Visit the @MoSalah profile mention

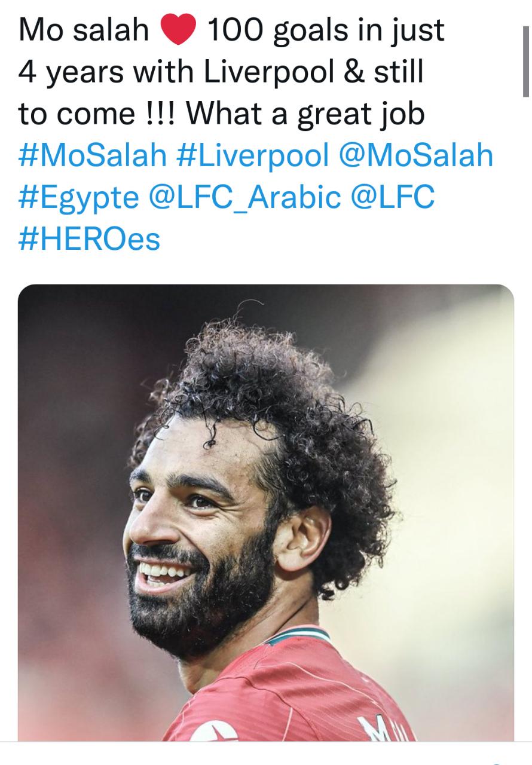tap(416, 155)
